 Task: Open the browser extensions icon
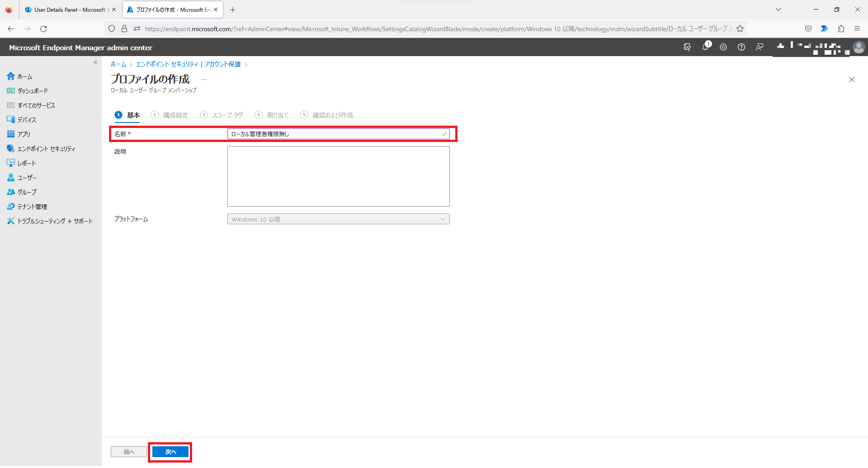pyautogui.click(x=841, y=29)
